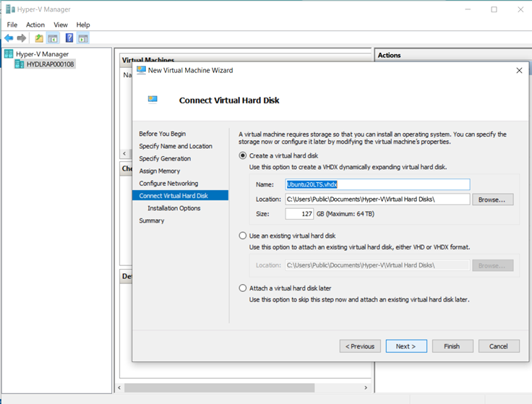The image size is (532, 404).
Task: Click the Actions pane header
Action: point(452,55)
